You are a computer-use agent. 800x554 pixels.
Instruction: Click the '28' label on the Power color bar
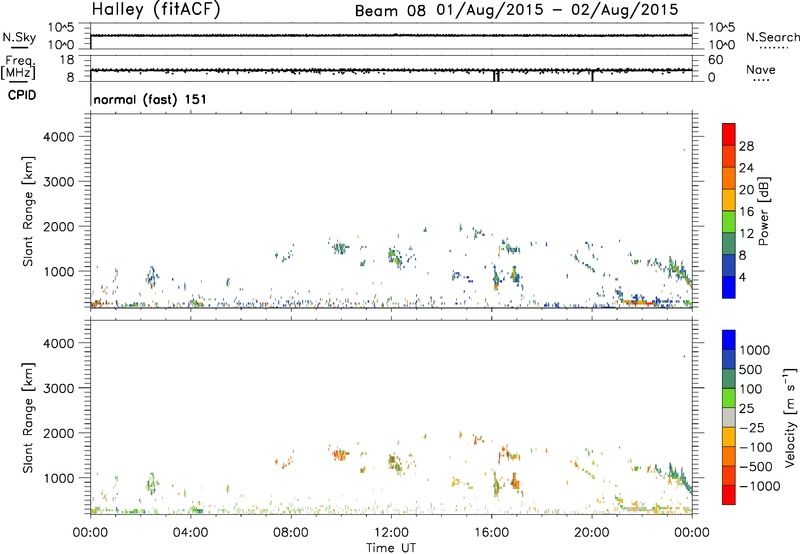[x=746, y=146]
